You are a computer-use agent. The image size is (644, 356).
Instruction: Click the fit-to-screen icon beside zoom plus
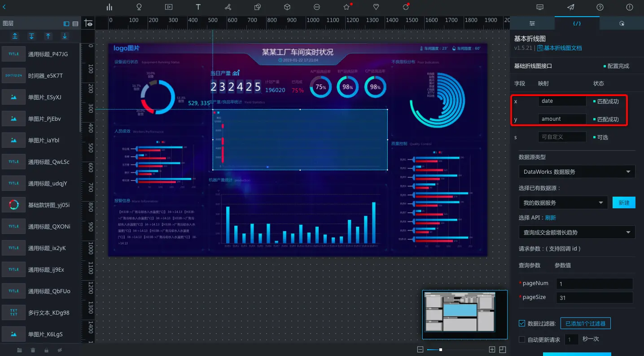click(503, 349)
